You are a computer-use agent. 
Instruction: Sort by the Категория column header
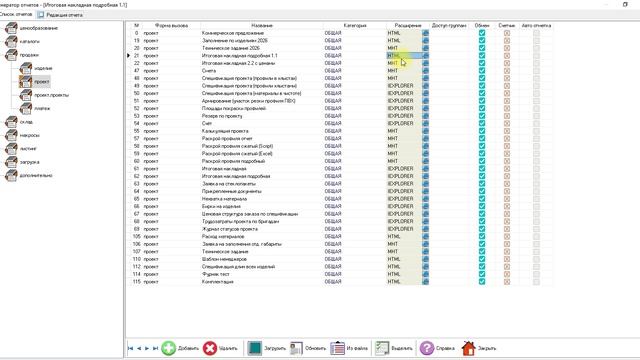(355, 25)
